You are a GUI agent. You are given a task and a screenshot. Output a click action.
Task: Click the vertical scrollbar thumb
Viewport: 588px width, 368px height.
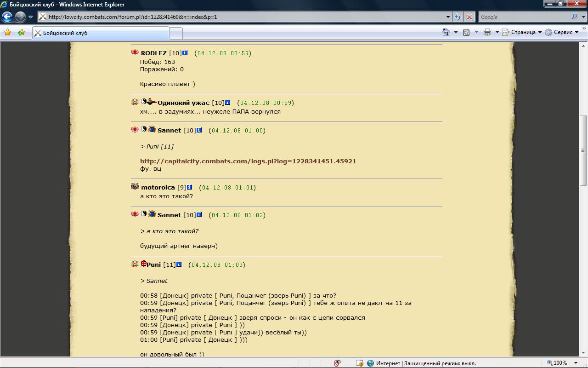pos(583,150)
